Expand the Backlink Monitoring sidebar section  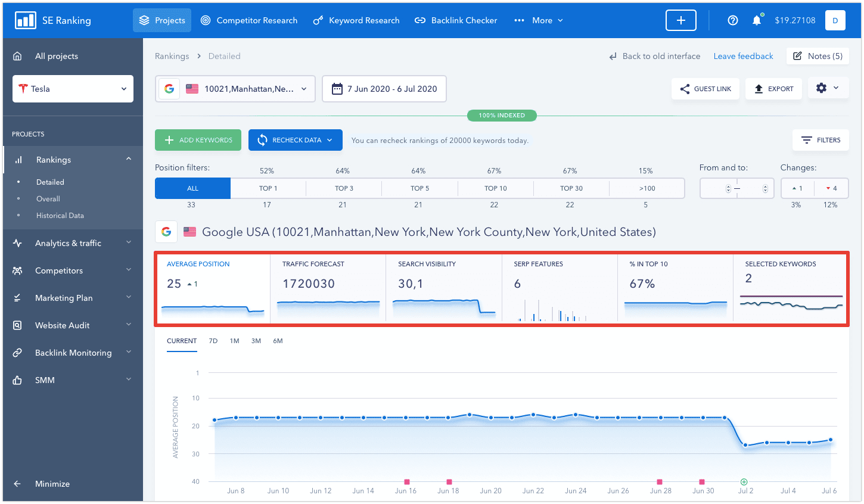pos(73,353)
